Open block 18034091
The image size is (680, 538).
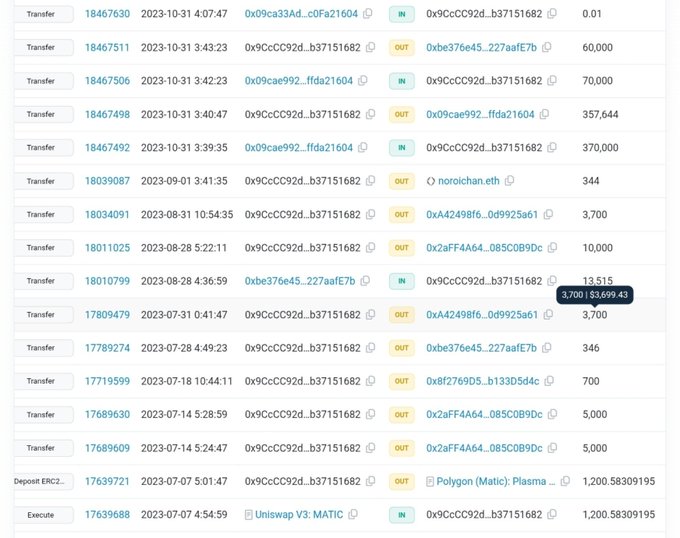107,215
